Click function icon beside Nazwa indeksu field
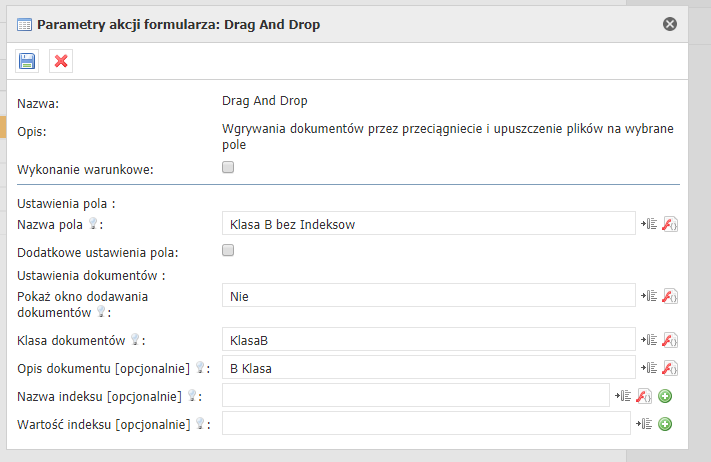 tap(645, 396)
